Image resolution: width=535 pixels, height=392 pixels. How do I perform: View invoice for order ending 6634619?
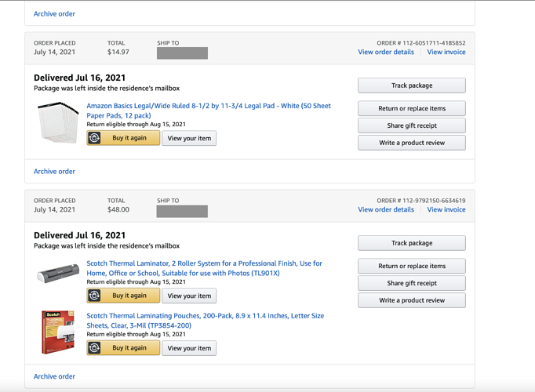pos(446,209)
